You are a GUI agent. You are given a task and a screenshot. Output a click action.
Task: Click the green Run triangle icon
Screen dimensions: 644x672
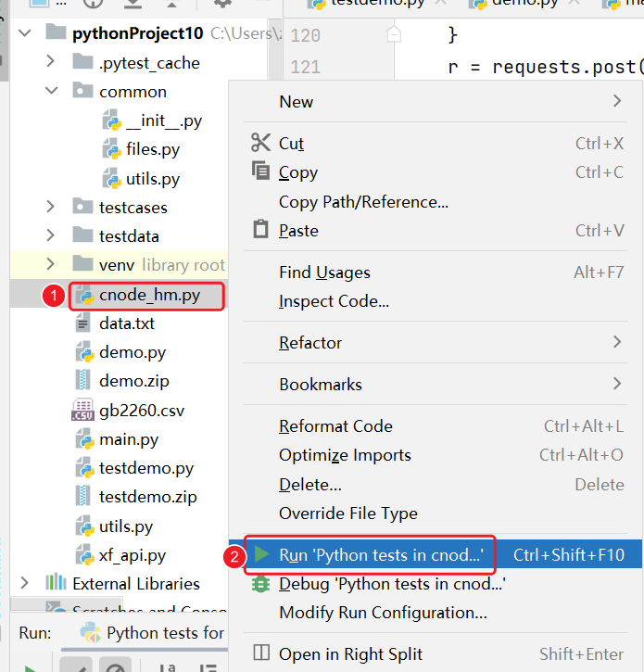click(x=261, y=553)
